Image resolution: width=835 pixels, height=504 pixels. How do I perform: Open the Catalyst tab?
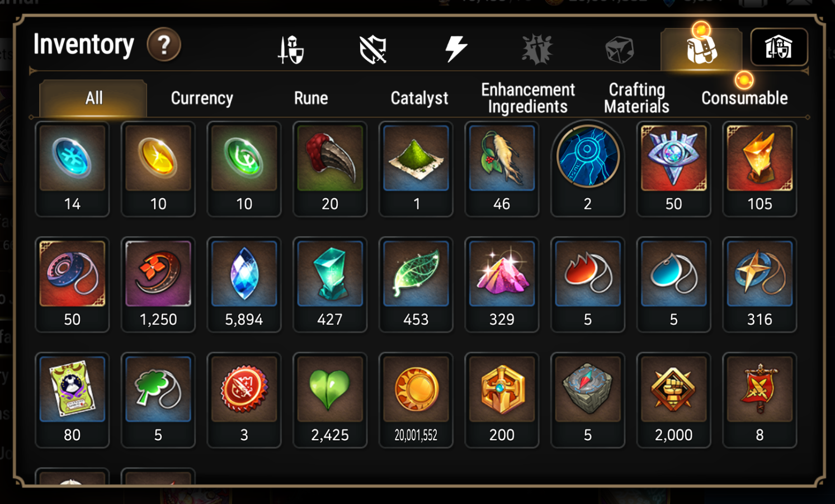pos(419,98)
